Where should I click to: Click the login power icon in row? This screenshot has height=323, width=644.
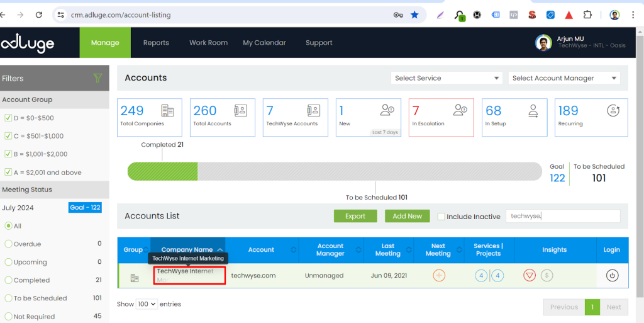[x=612, y=275]
